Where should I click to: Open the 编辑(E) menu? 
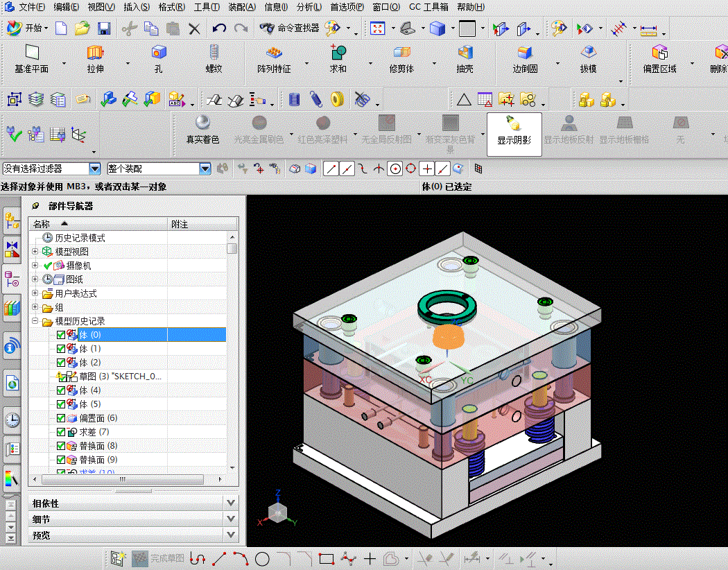point(66,7)
